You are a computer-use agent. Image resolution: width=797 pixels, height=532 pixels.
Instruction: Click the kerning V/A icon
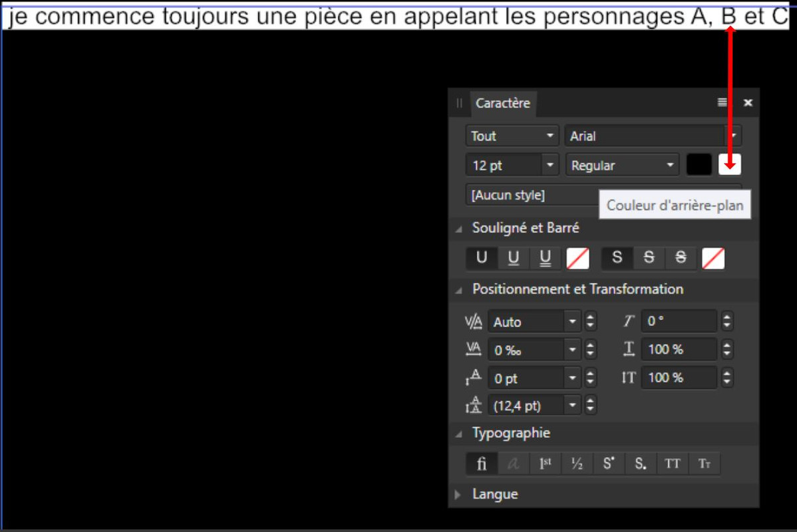[x=474, y=322]
